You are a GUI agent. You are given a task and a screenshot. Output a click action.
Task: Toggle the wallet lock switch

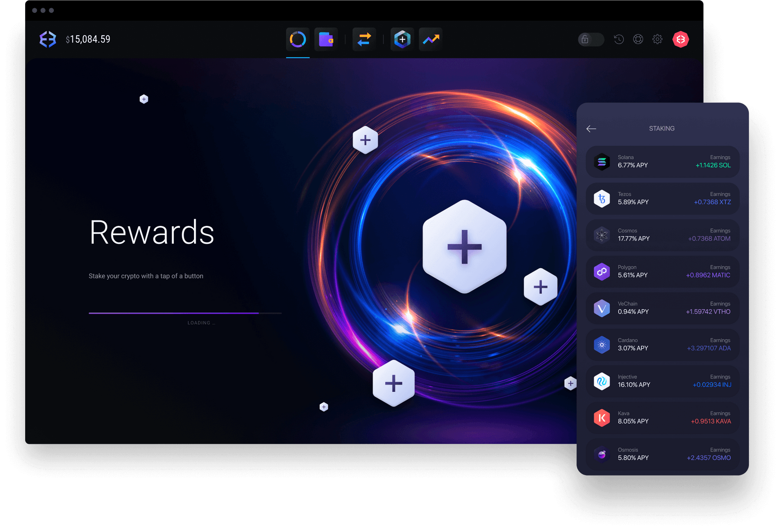point(591,39)
